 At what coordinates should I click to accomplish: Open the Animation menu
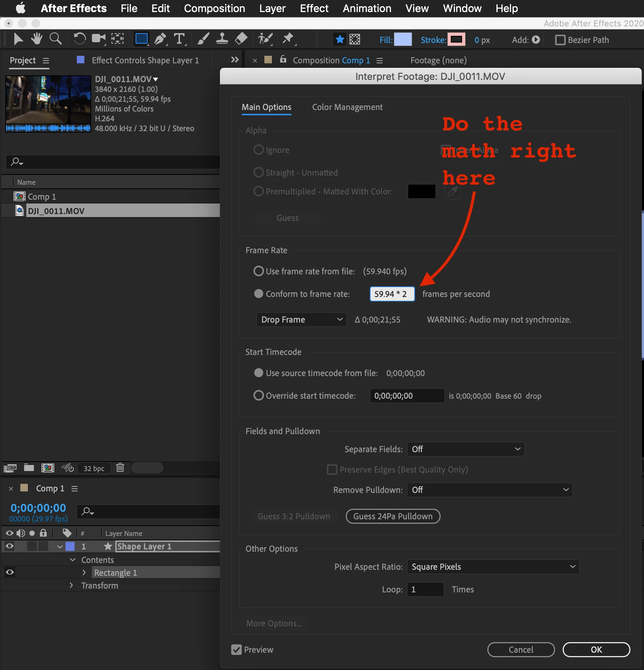[367, 8]
